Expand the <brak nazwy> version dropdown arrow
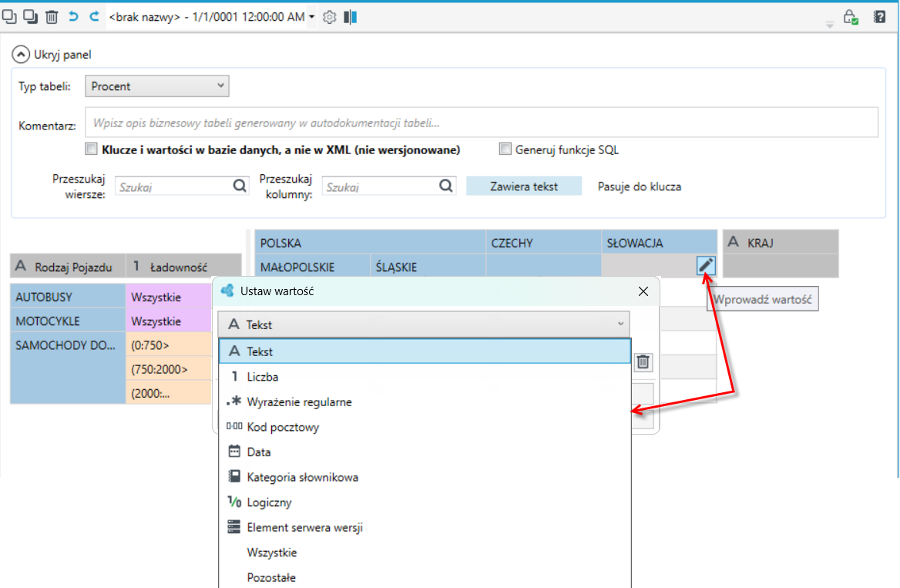Image resolution: width=900 pixels, height=588 pixels. pos(311,17)
